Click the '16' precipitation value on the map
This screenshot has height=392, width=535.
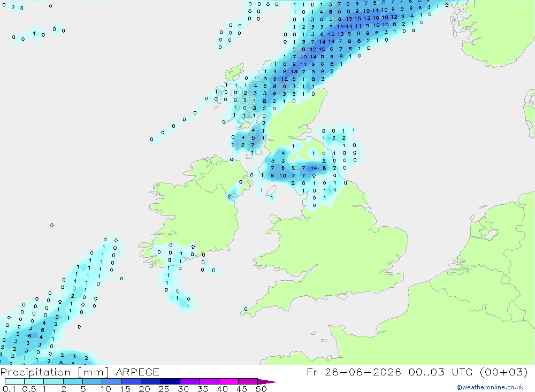(322, 49)
